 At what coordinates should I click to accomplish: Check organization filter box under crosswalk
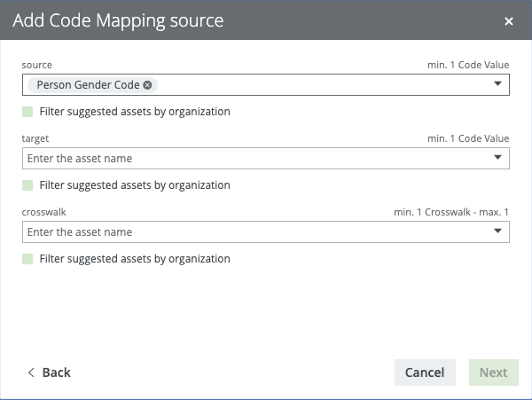[28, 259]
